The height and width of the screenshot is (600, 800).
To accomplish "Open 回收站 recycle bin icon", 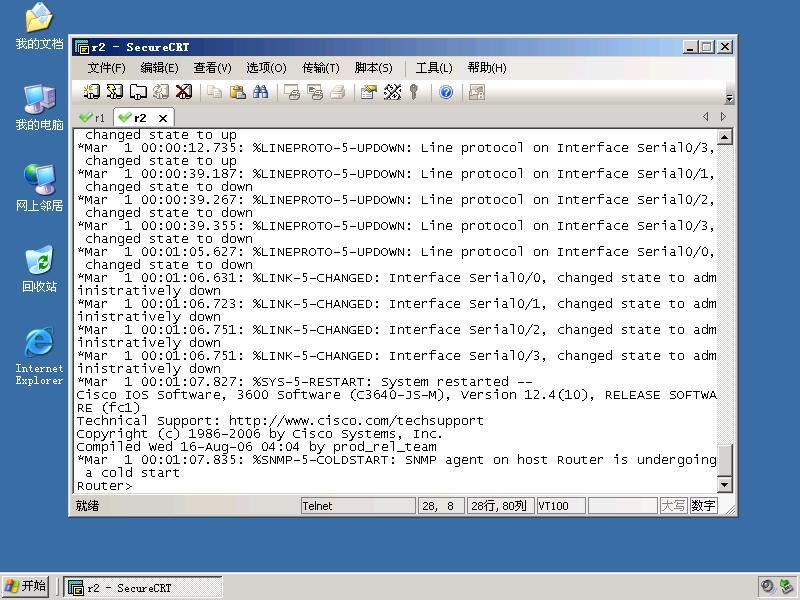I will point(39,269).
